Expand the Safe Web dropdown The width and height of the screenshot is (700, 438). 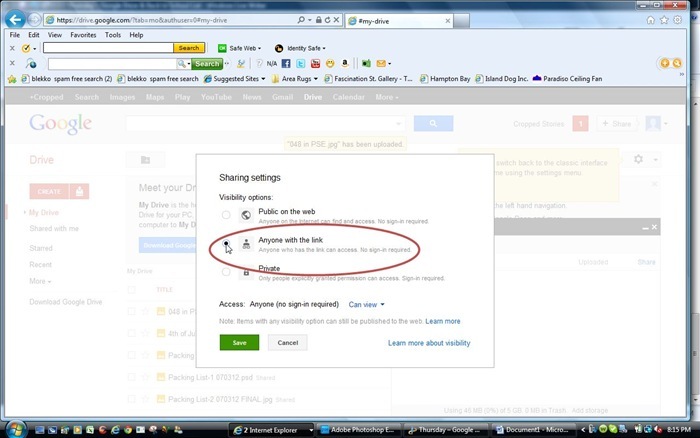(259, 48)
